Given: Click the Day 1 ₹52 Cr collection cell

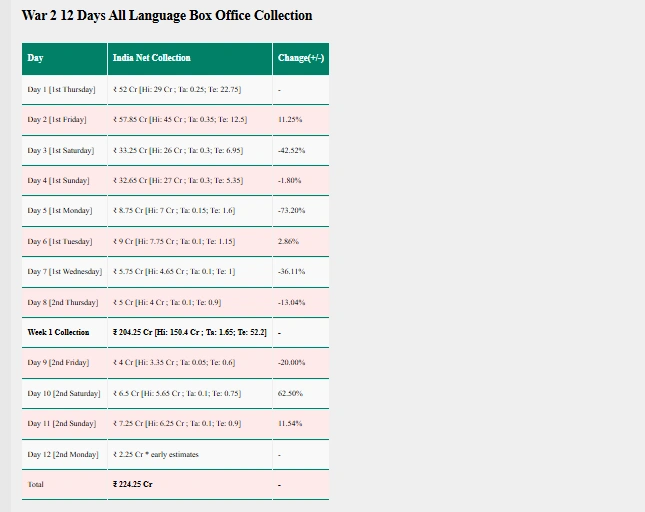Looking at the screenshot, I should click(x=177, y=90).
